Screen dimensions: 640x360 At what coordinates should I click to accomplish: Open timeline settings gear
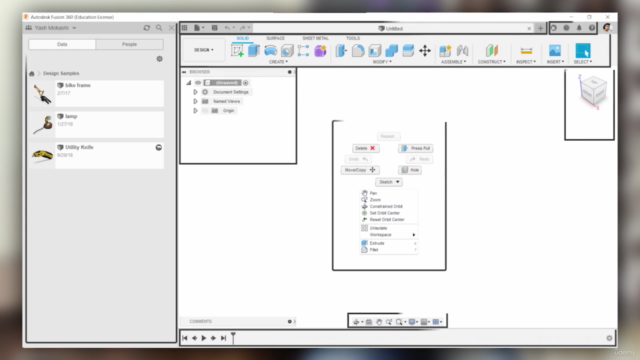point(609,338)
